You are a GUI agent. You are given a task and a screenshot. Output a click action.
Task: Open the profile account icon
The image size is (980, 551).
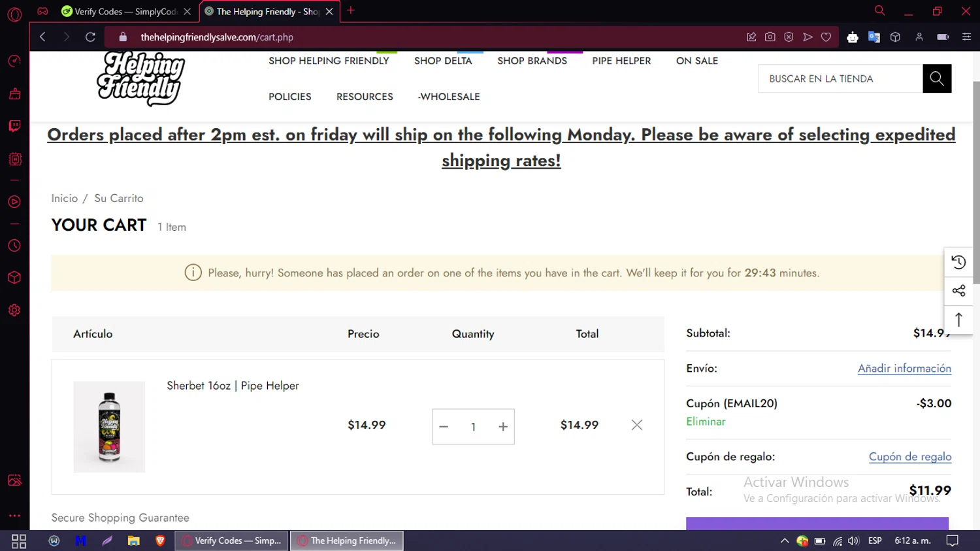(x=919, y=37)
